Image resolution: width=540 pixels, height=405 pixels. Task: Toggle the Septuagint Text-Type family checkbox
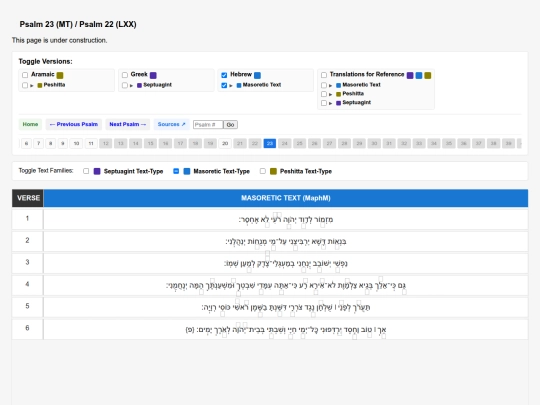(x=86, y=171)
